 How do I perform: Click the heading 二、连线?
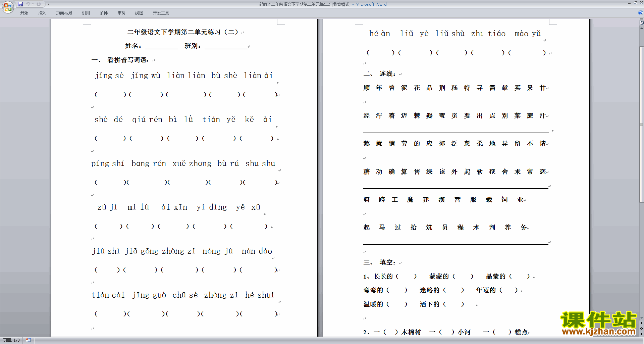(x=380, y=74)
